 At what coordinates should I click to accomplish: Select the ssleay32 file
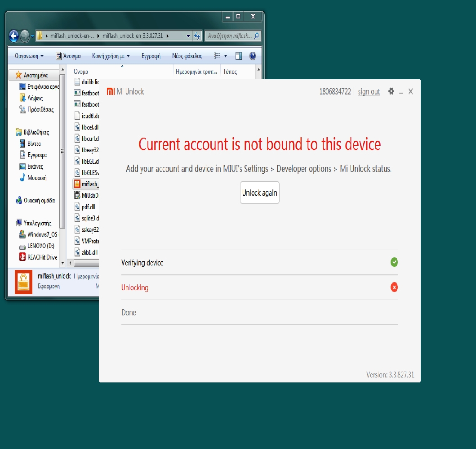coord(86,229)
